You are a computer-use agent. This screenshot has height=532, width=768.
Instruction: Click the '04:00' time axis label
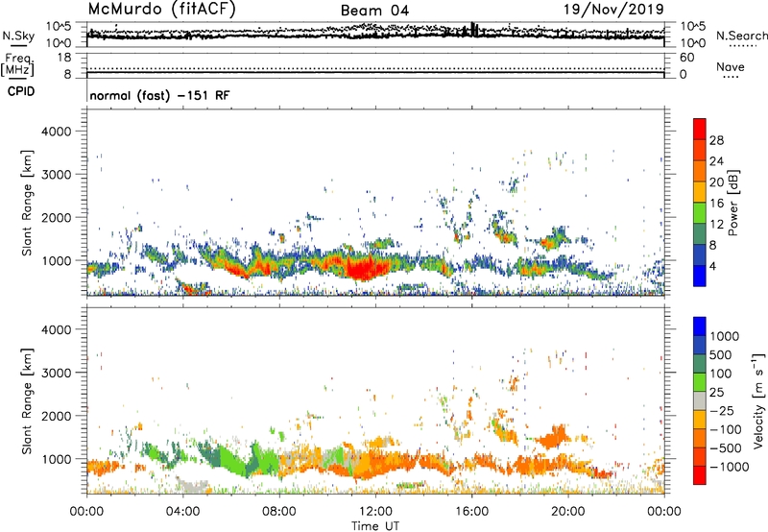coord(182,512)
